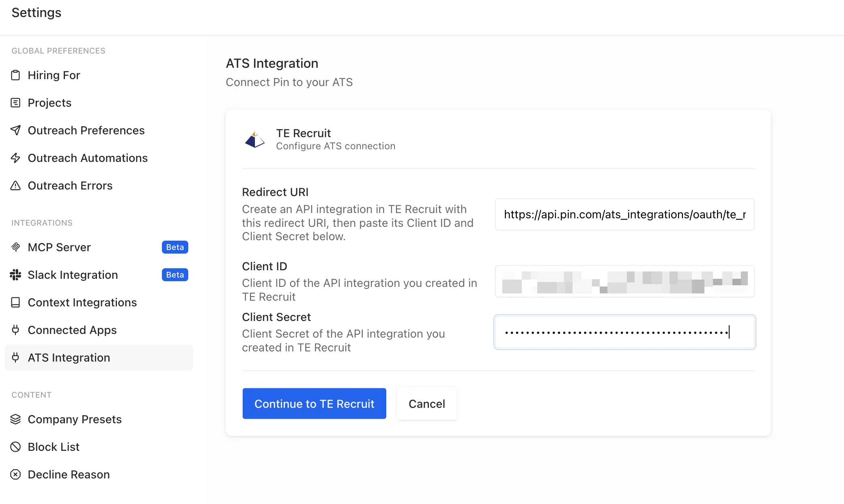Image resolution: width=844 pixels, height=504 pixels.
Task: Click the Client Secret password field
Action: [x=624, y=332]
